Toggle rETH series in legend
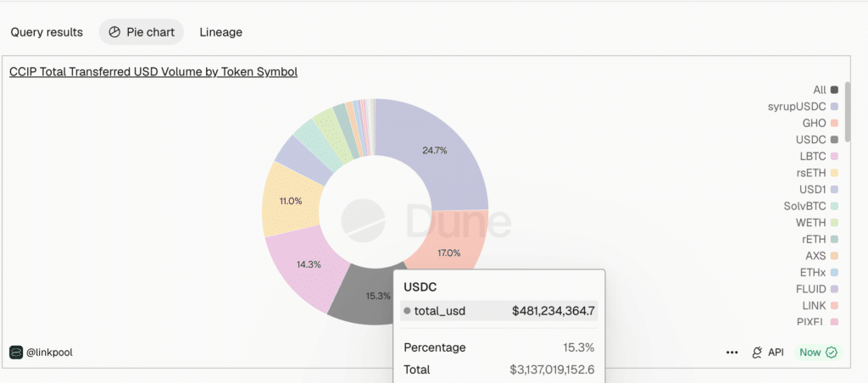The image size is (868, 383). coord(821,239)
